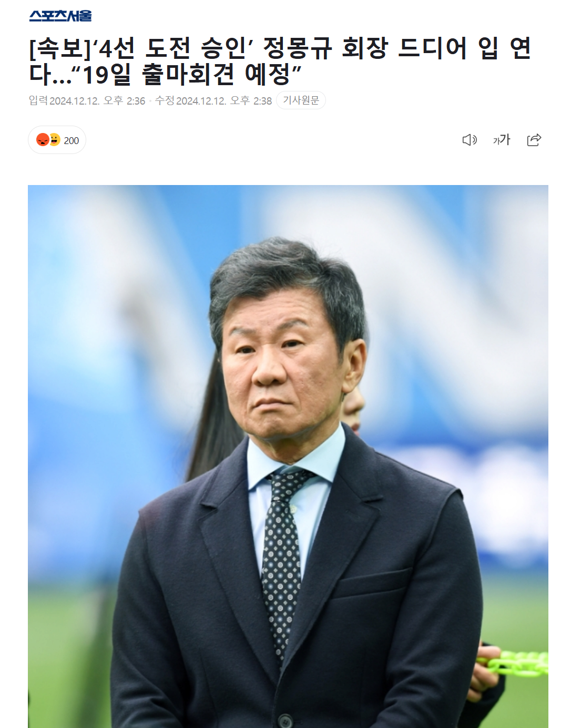Screen dimensions: 571x728
Task: Click the blurred blue stadium background of the photo
Action: pos(105,315)
